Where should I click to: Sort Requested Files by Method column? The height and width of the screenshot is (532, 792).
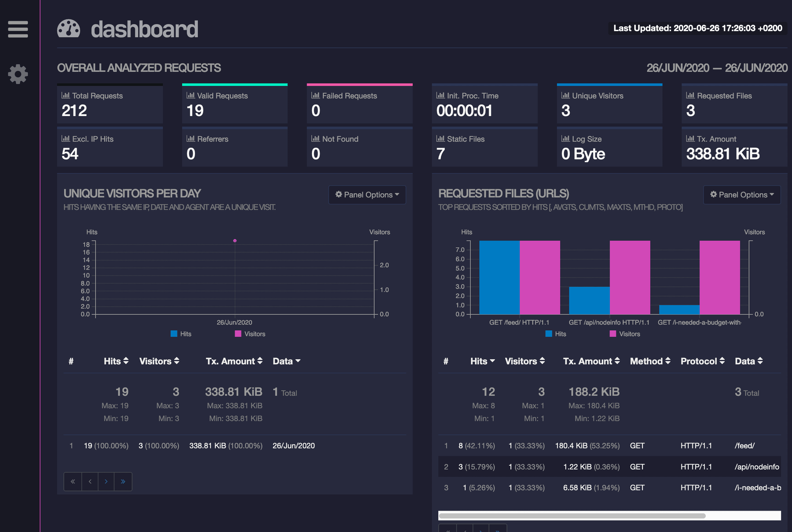(x=650, y=361)
